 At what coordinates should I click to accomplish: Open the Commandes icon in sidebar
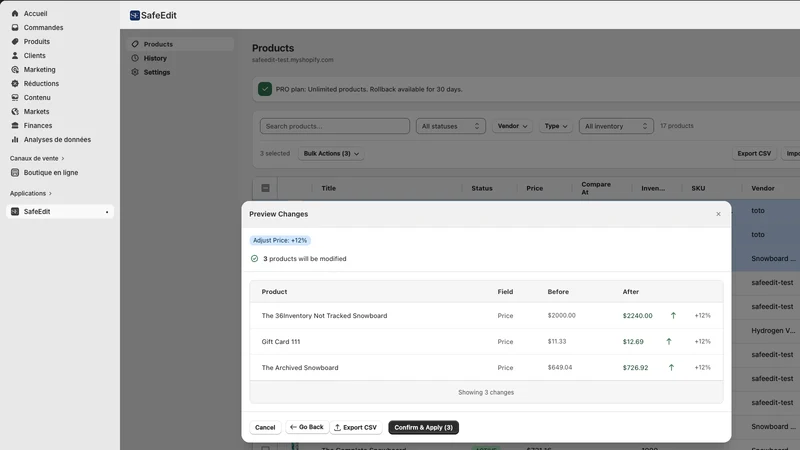(x=15, y=28)
